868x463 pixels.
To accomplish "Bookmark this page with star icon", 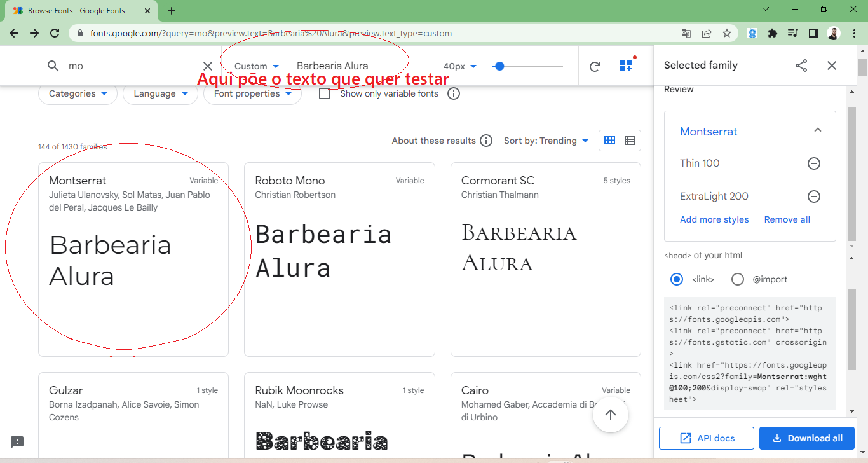I will (x=727, y=33).
